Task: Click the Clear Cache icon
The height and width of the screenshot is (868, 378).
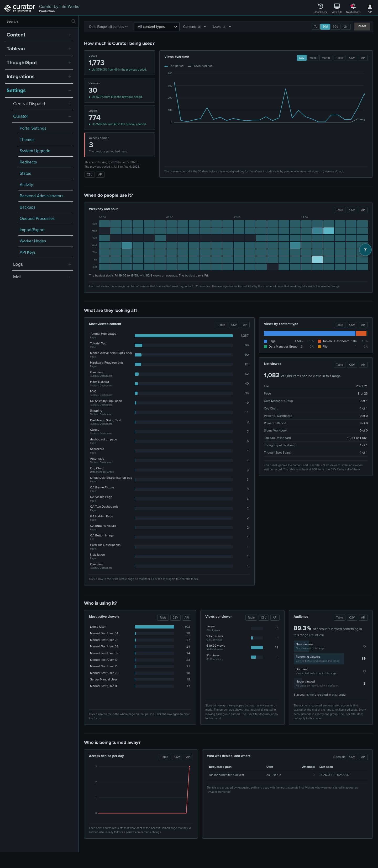Action: [320, 6]
